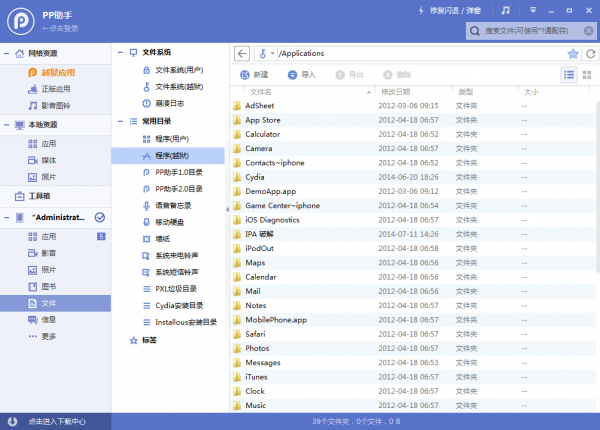600x430 pixels.
Task: Open the file system type dropdown arrow
Action: tap(272, 54)
